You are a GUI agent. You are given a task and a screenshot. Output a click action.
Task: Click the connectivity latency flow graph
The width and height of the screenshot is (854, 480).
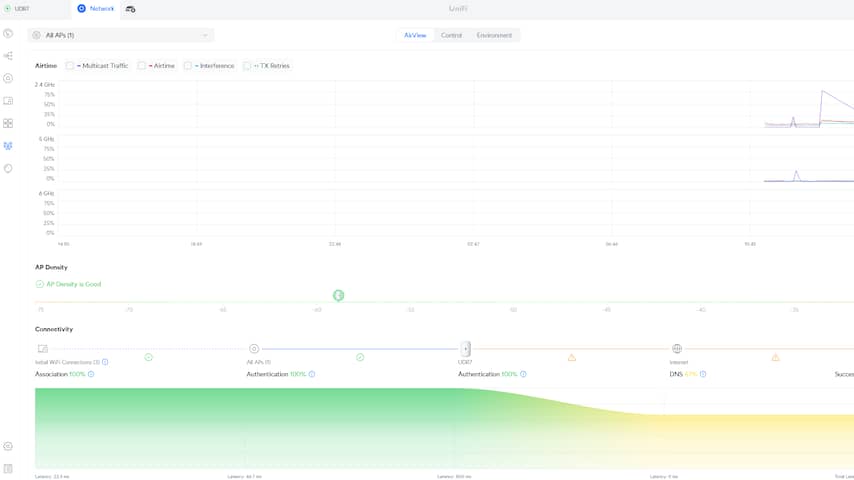pos(444,428)
